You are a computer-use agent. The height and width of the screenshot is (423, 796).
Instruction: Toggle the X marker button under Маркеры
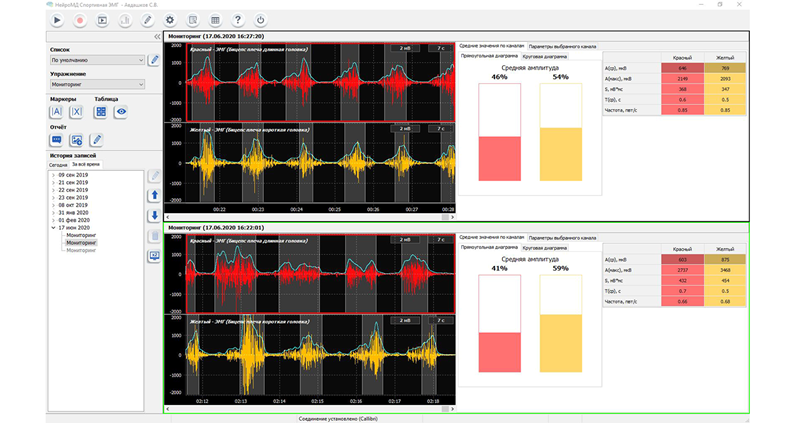click(75, 112)
